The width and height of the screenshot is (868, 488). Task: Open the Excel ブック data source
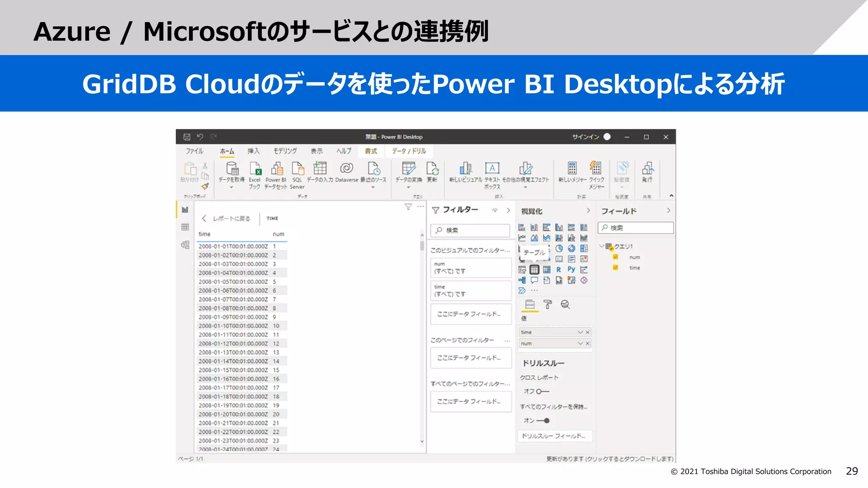[255, 169]
